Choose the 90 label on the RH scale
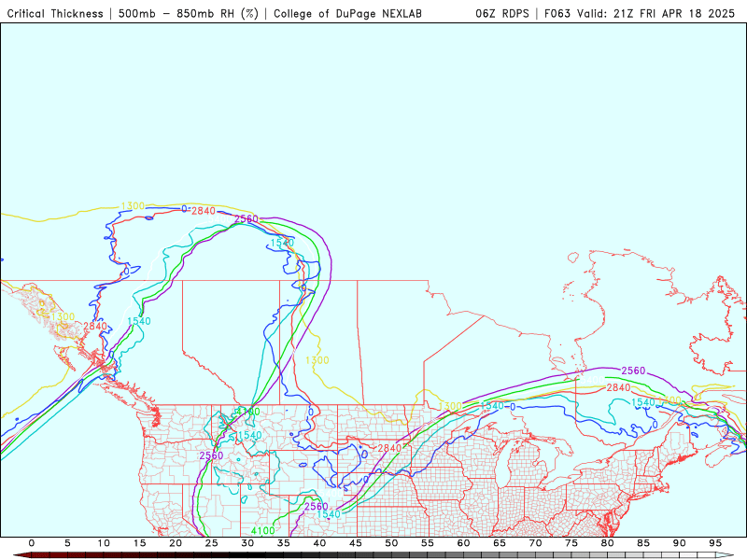 (680, 543)
